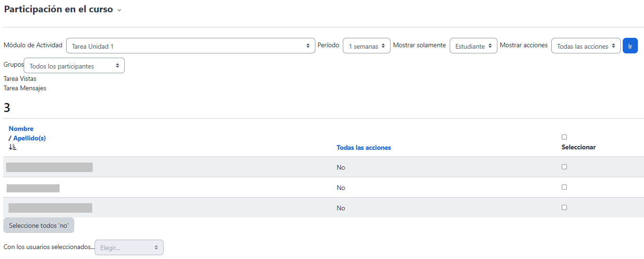Open the Grupos participants dropdown
This screenshot has width=644, height=259.
click(74, 66)
